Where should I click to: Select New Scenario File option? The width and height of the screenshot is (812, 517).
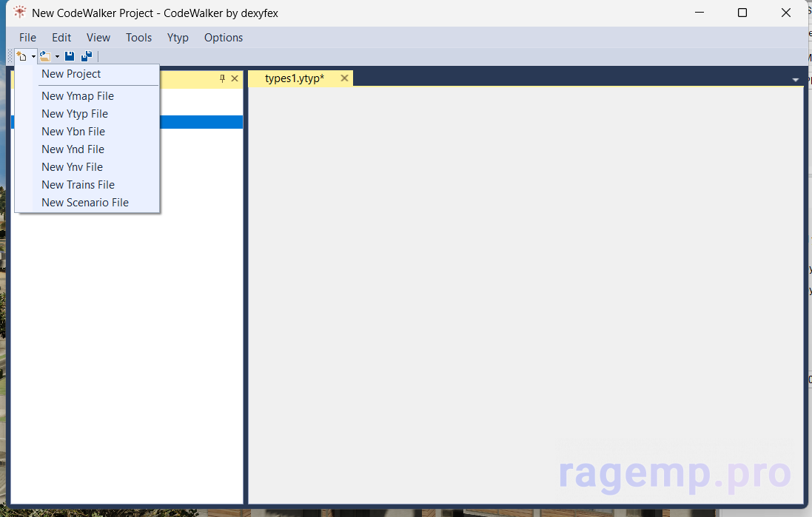click(x=85, y=203)
